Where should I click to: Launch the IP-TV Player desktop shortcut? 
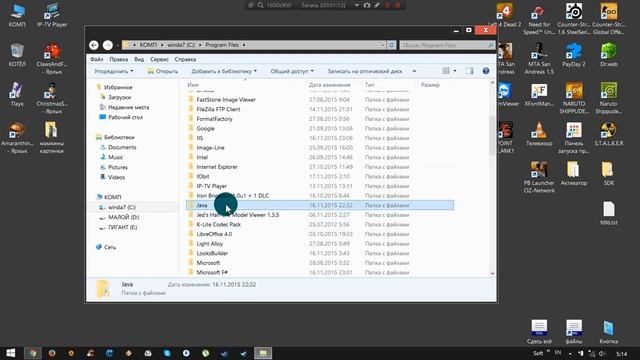(52, 16)
